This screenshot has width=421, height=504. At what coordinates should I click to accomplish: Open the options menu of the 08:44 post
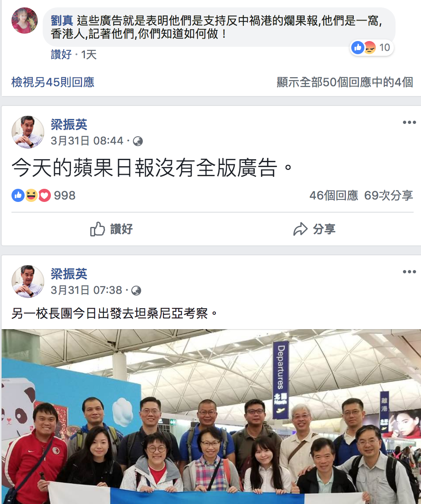point(409,123)
